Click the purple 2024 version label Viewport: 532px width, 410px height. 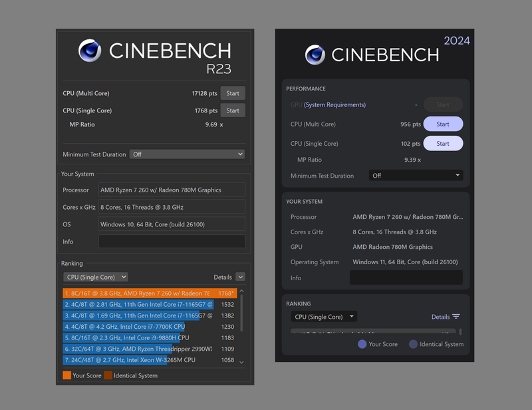pos(459,41)
